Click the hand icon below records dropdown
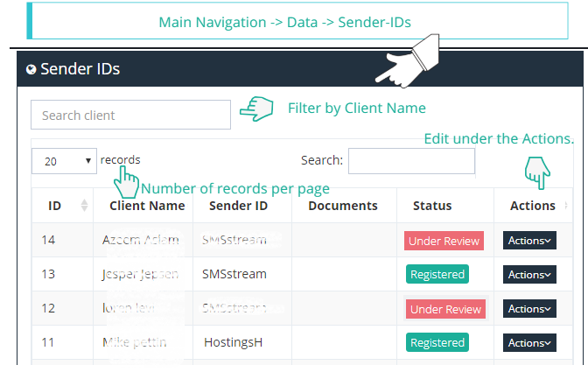Image resolution: width=588 pixels, height=372 pixels. [x=127, y=183]
